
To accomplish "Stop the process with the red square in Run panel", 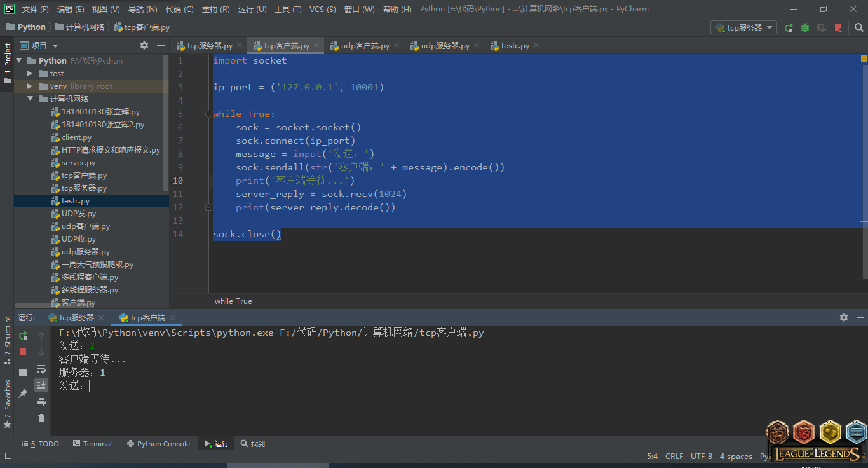I will coord(23,352).
